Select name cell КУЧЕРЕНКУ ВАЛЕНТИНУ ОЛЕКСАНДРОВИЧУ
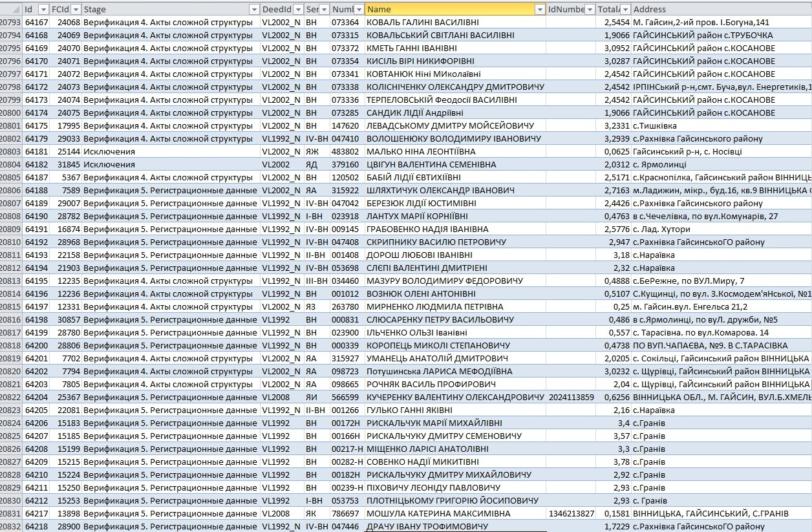 (x=456, y=398)
